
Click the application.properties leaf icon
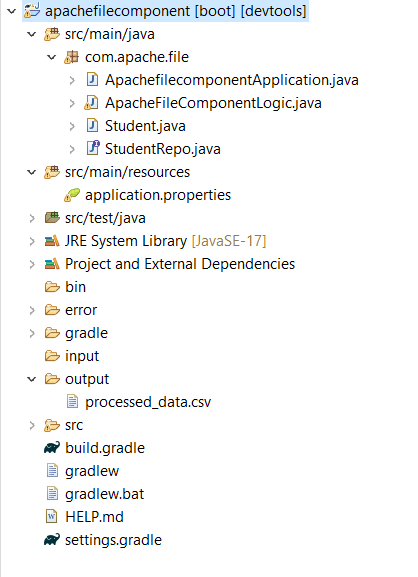tap(72, 195)
